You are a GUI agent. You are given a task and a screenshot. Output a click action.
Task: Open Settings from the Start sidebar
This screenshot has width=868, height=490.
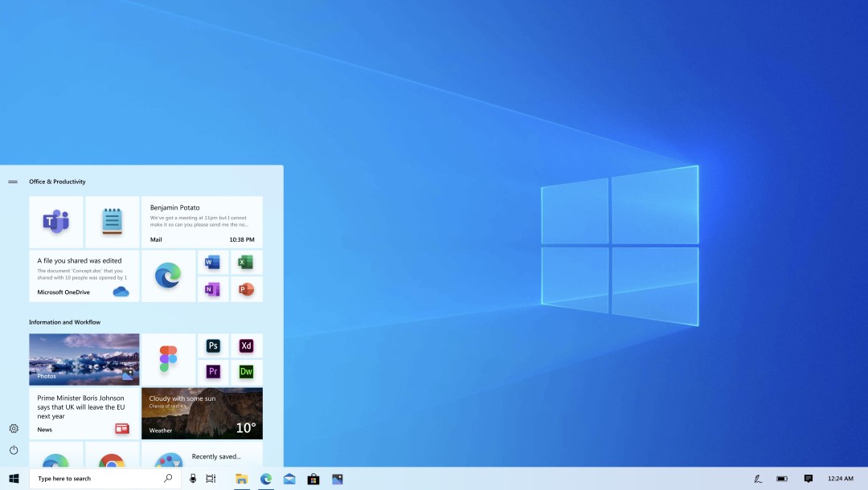[x=14, y=429]
